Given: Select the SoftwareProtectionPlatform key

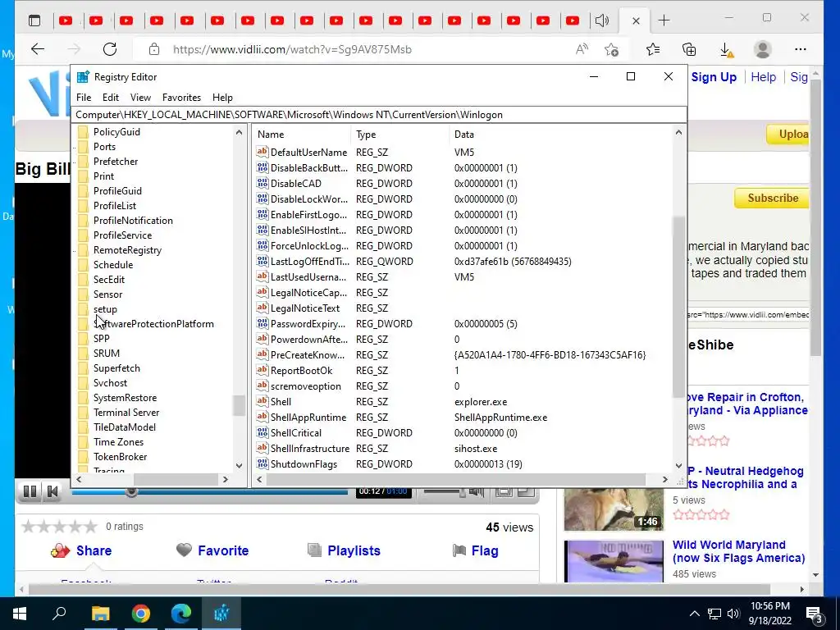Looking at the screenshot, I should click(x=153, y=324).
